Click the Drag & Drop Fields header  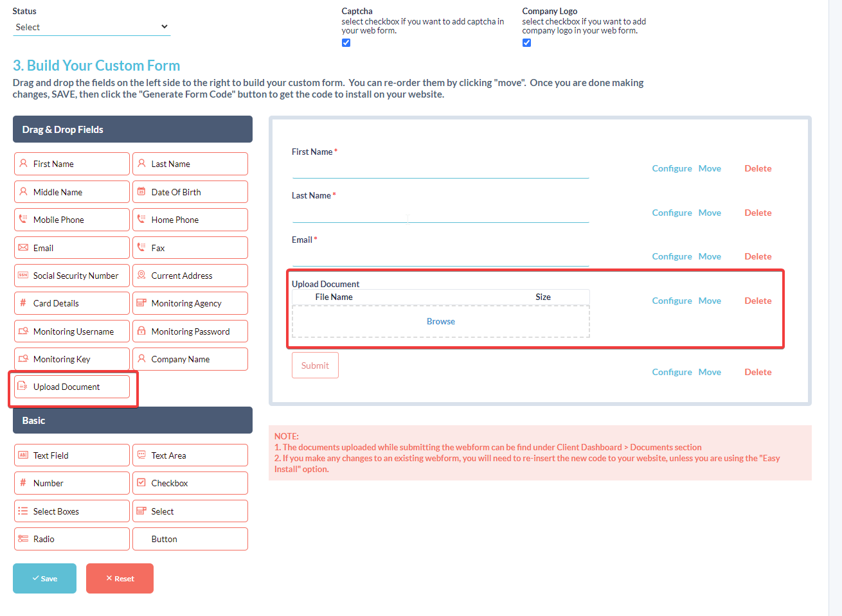pos(132,129)
